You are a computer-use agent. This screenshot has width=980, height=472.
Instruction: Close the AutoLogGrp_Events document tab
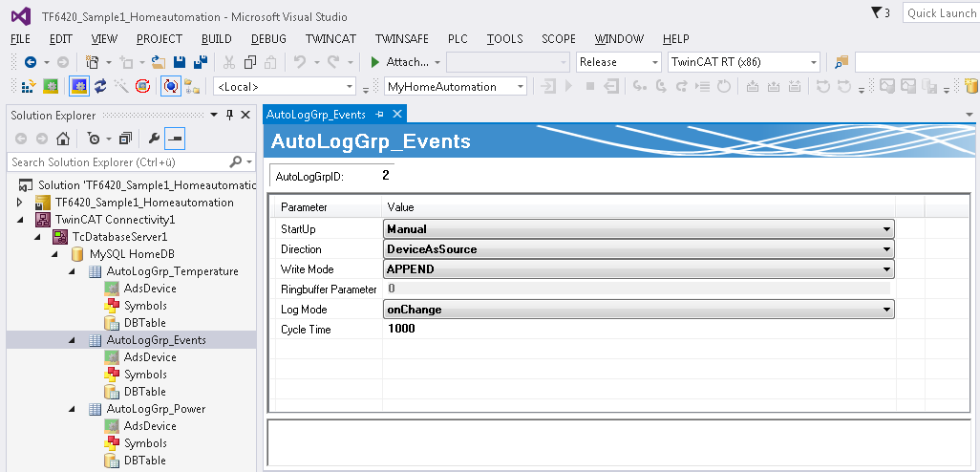coord(397,115)
